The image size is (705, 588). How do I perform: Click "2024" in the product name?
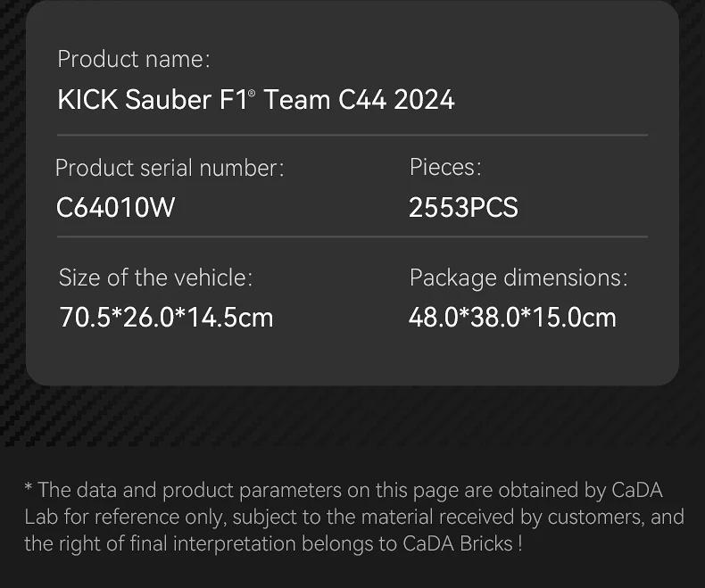click(425, 99)
